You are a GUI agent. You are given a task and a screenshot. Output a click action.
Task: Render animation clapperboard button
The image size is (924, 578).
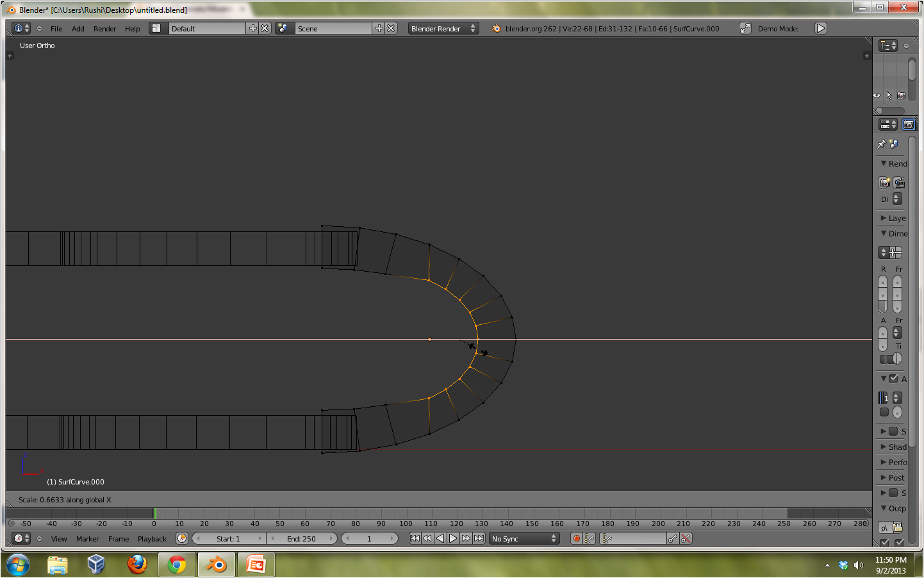click(x=900, y=183)
